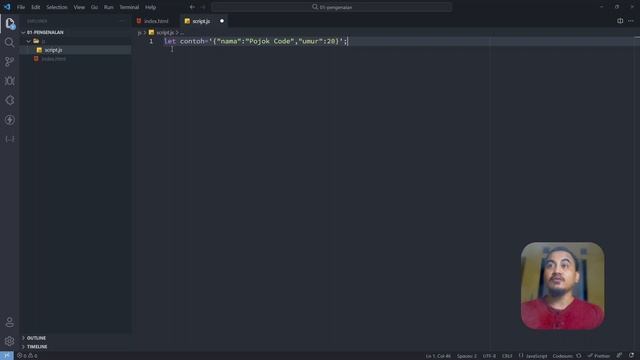640x360 pixels.
Task: Open the Run and Debug view
Action: (9, 81)
